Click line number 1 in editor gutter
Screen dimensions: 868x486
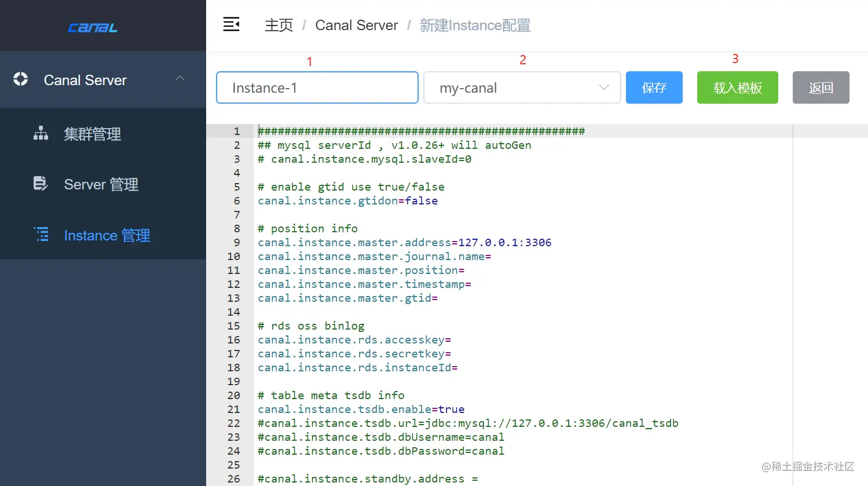[x=236, y=131]
